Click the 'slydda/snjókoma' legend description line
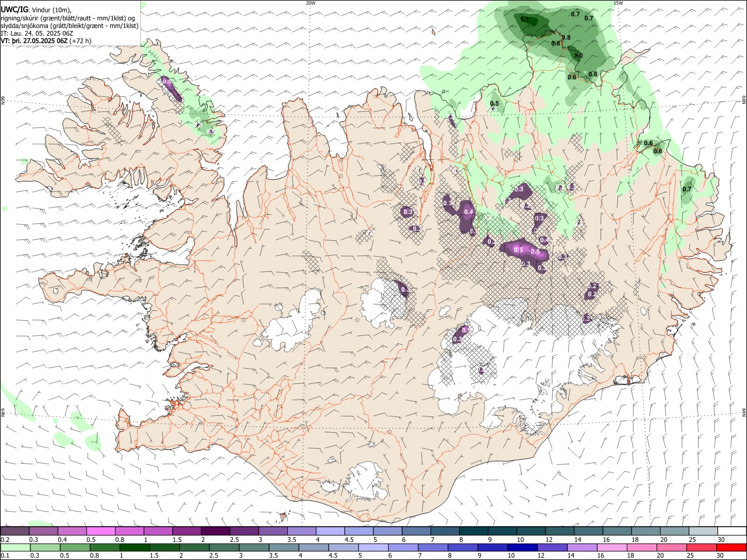Screen dimensions: 747x560 [69, 26]
